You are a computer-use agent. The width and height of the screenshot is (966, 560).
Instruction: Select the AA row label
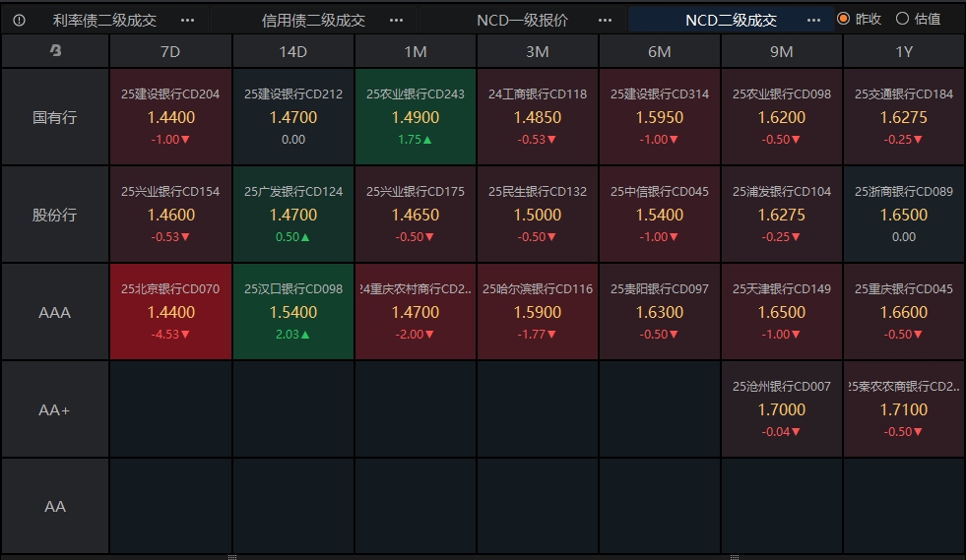[x=55, y=507]
